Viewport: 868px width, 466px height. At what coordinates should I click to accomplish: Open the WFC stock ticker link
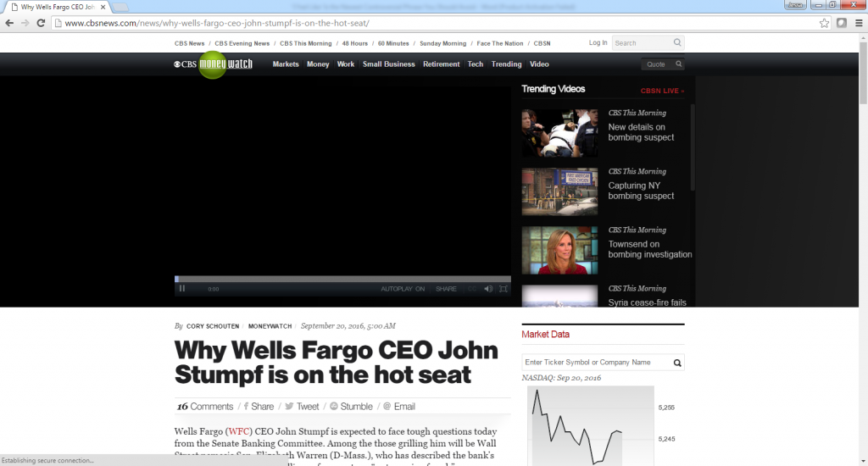tap(239, 431)
